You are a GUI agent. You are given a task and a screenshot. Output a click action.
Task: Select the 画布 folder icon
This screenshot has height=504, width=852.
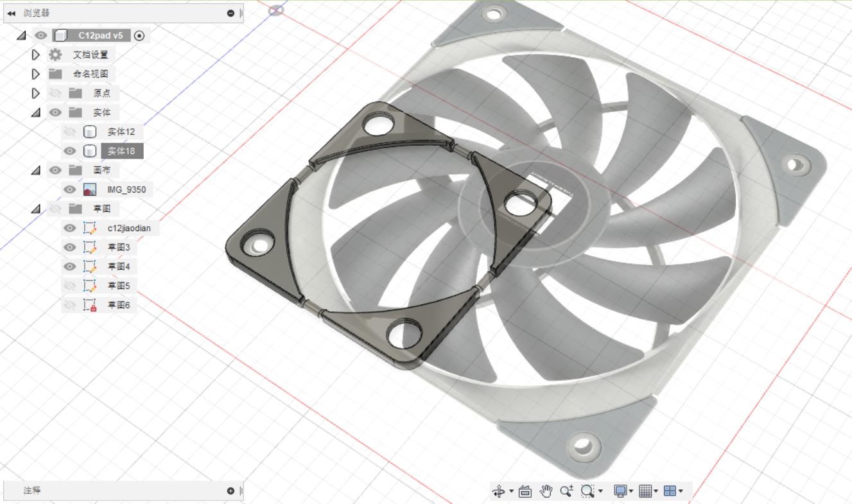pos(76,170)
